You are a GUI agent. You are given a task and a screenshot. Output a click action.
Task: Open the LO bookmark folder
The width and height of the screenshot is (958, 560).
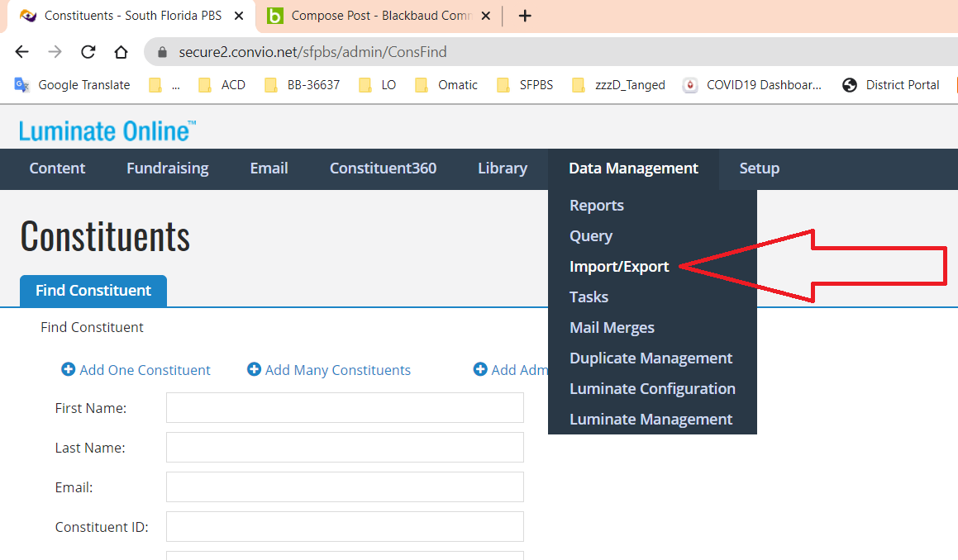377,85
